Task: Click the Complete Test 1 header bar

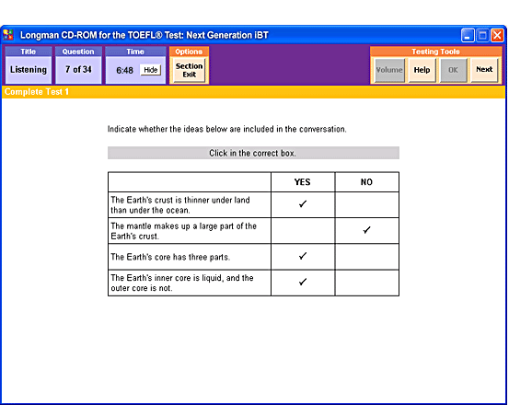Action: [253, 92]
